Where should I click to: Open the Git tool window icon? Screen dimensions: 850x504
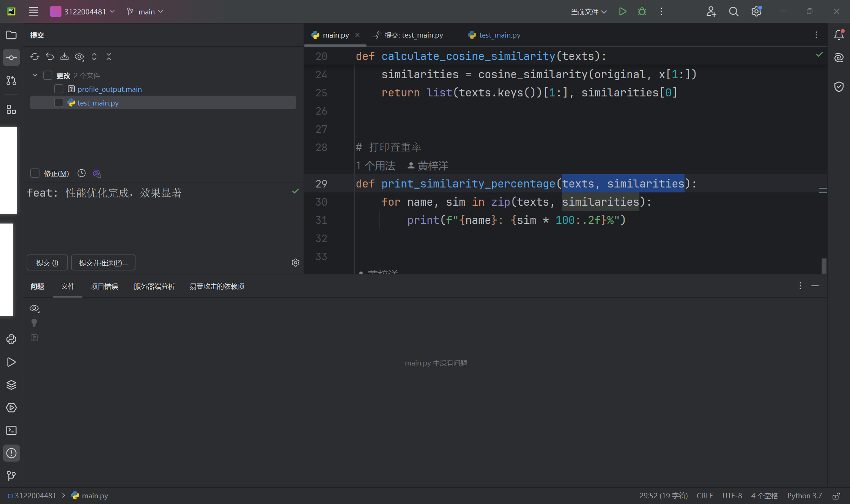click(11, 476)
